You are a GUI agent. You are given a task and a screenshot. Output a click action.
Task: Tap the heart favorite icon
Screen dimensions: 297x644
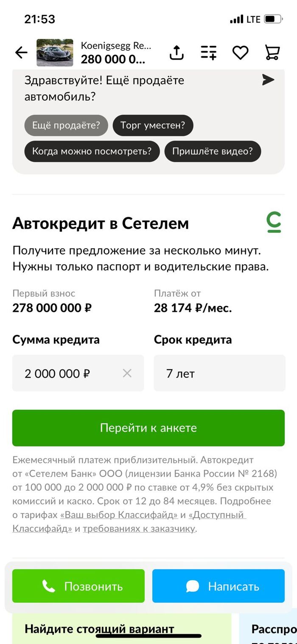[240, 53]
